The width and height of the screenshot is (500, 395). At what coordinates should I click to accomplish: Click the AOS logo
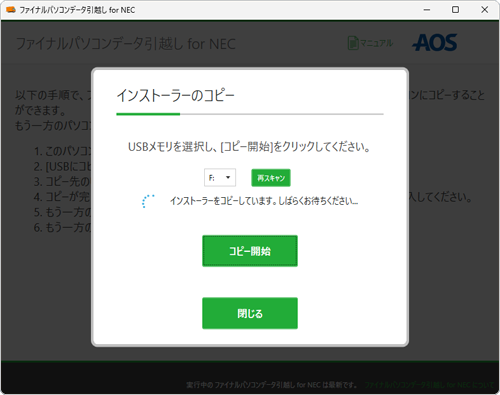(435, 43)
